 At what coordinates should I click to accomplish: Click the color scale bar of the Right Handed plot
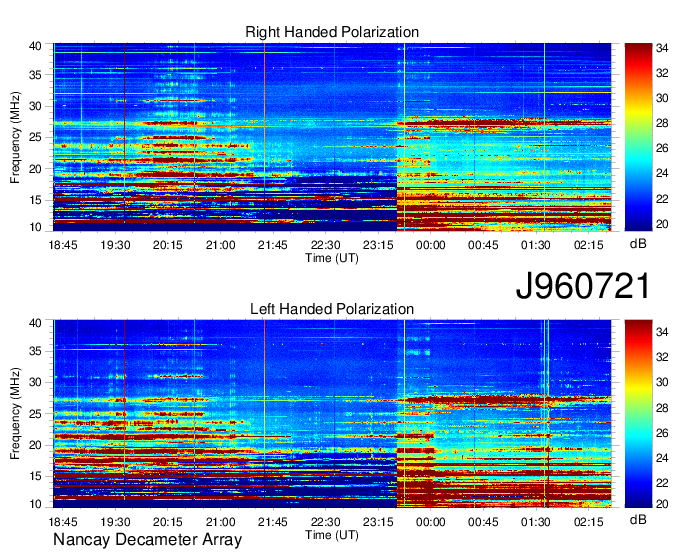click(638, 137)
